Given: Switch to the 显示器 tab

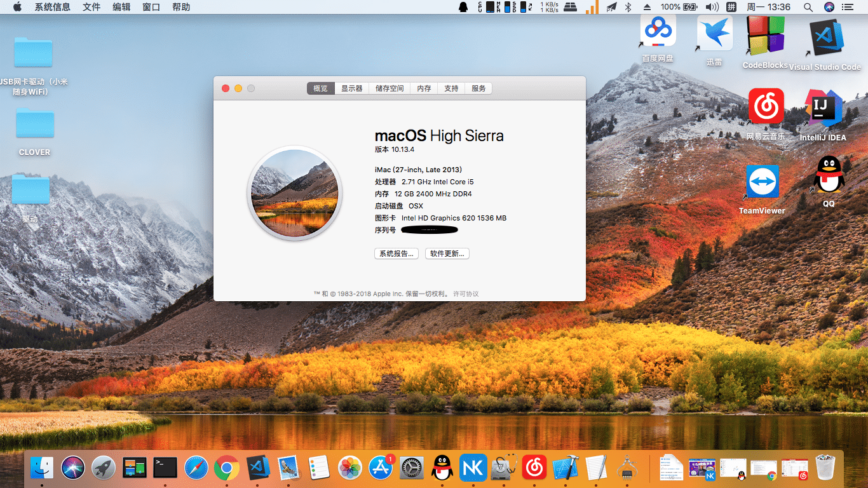Looking at the screenshot, I should [352, 88].
